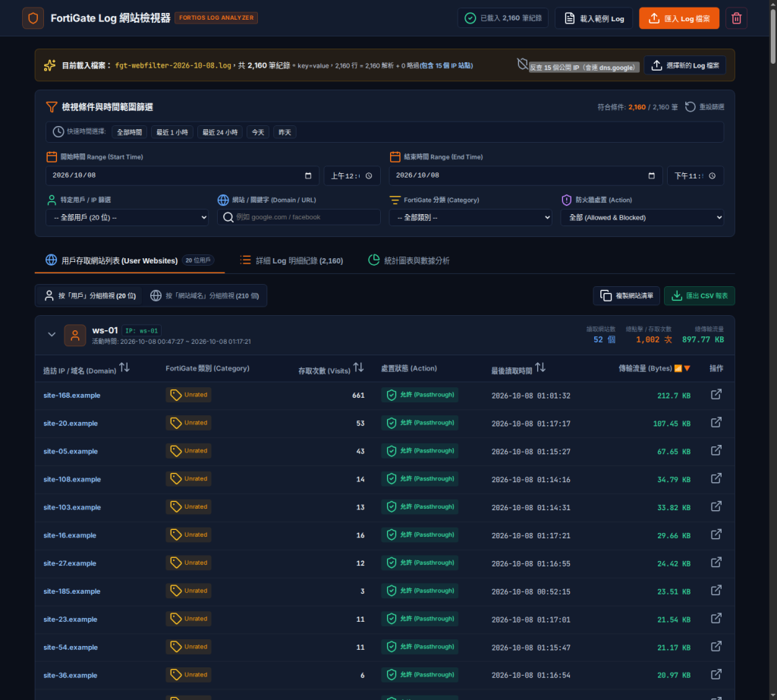Collapse the ws-01 user group
The width and height of the screenshot is (777, 700).
(x=52, y=335)
